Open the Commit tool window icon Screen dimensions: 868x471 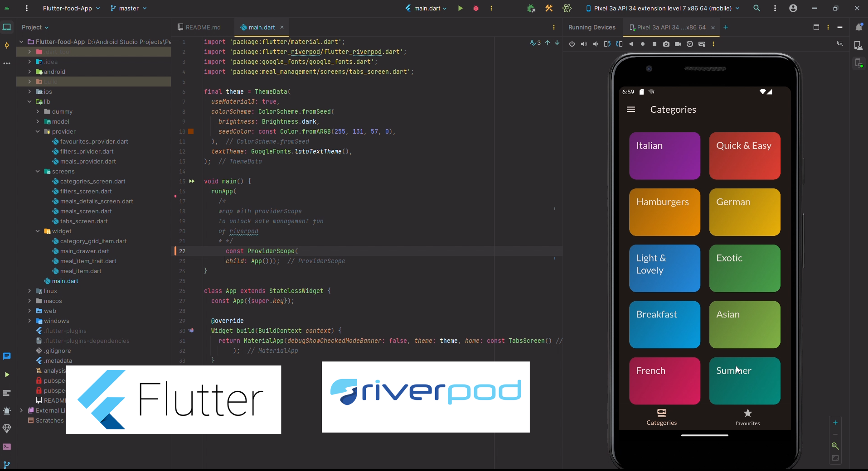7,45
